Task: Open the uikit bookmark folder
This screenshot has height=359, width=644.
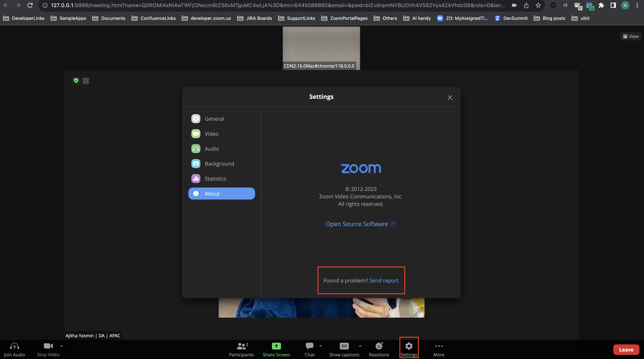Action: (x=580, y=18)
